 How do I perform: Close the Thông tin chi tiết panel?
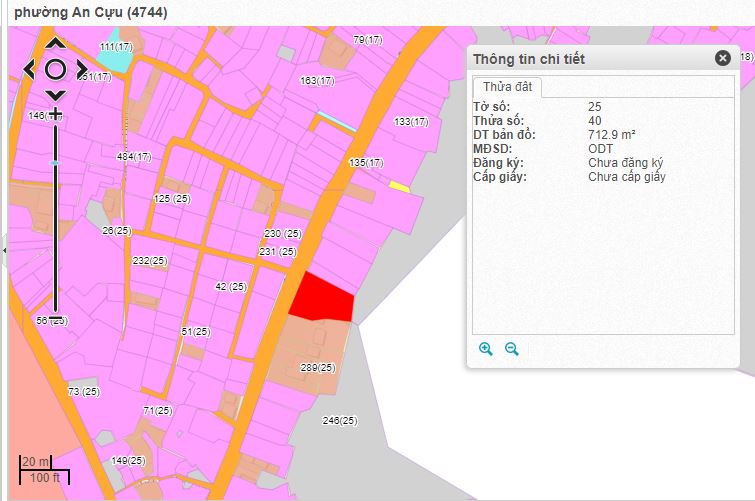click(722, 58)
